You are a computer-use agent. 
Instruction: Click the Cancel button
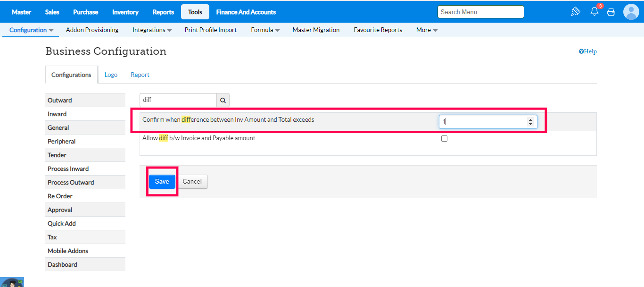(x=192, y=182)
